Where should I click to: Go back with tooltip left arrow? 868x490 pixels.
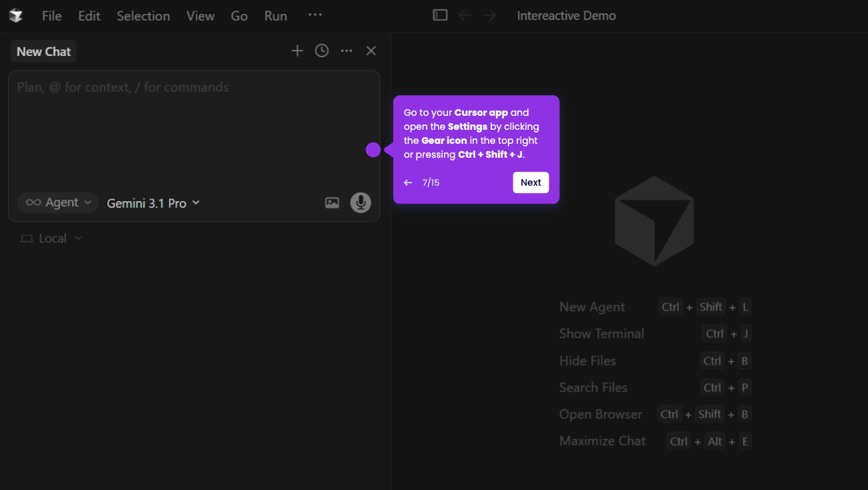coord(408,182)
